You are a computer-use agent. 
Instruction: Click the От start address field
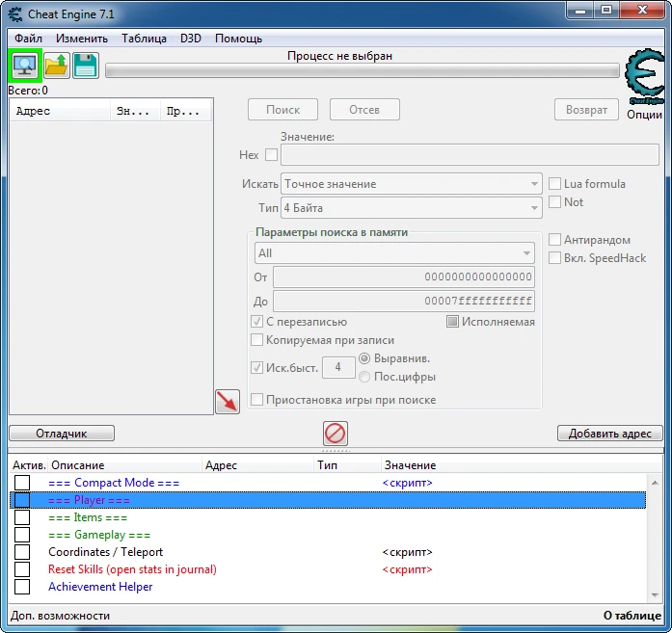(x=404, y=277)
